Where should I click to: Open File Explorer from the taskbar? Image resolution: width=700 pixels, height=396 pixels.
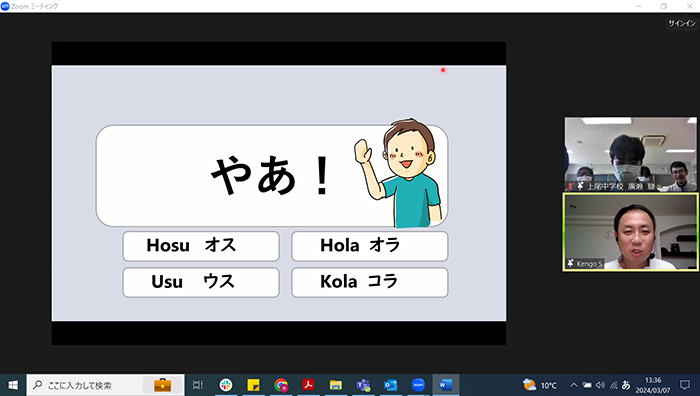tap(336, 385)
